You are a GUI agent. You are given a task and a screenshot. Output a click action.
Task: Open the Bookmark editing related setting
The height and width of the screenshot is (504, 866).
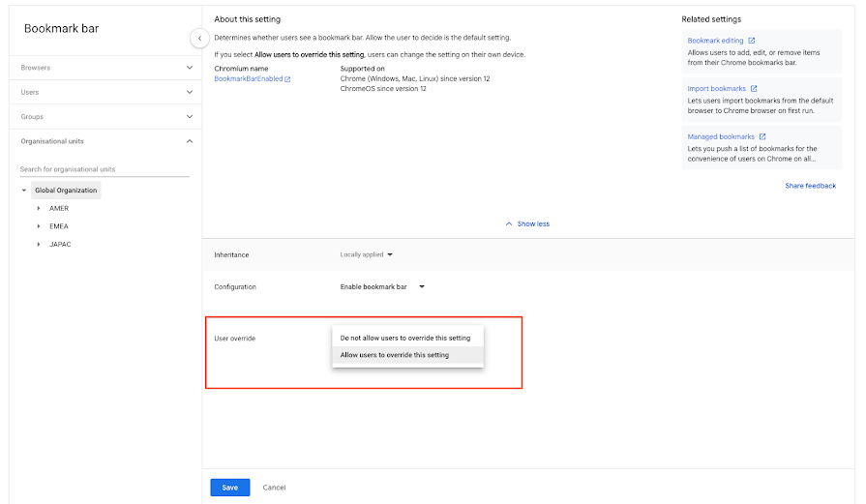[x=715, y=41]
